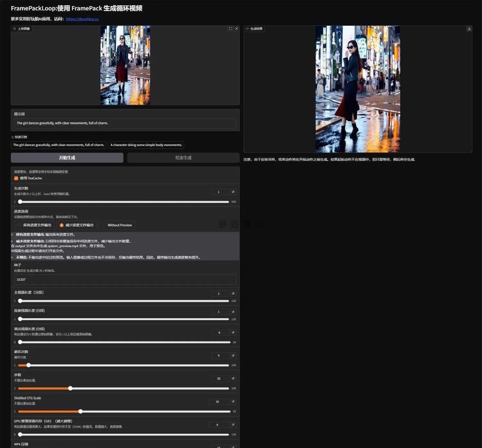The height and width of the screenshot is (448, 482).
Task: Remove the uploaded image with X icon
Action: click(x=237, y=29)
